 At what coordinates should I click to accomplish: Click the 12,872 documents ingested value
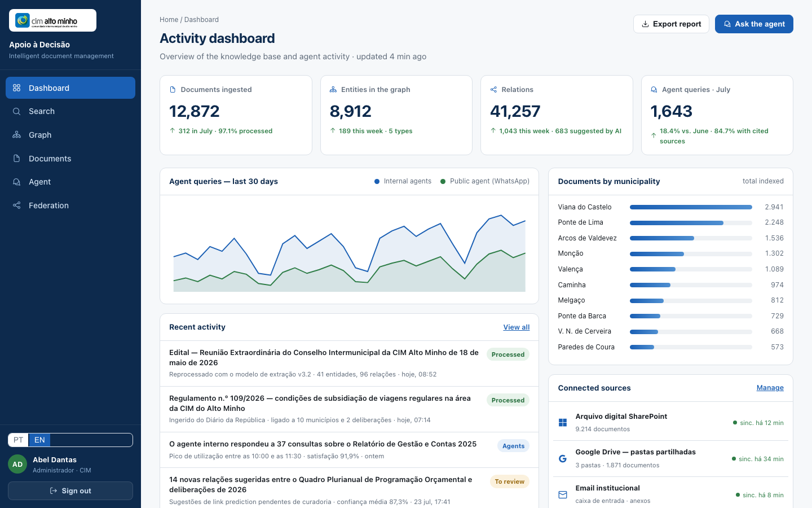pyautogui.click(x=195, y=111)
